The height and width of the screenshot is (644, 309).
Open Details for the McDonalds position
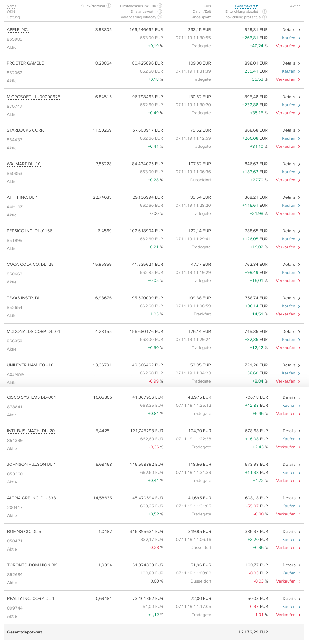click(291, 332)
